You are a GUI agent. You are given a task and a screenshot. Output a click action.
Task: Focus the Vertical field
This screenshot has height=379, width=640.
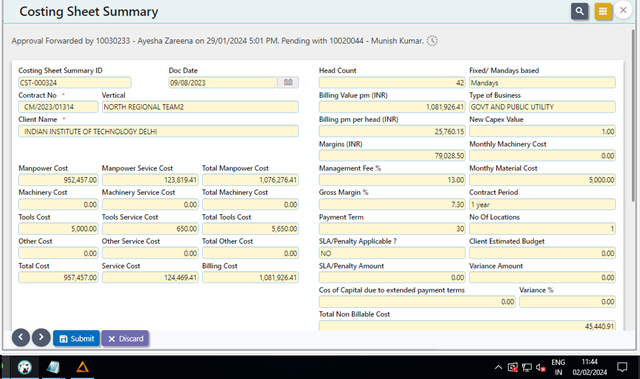(200, 107)
